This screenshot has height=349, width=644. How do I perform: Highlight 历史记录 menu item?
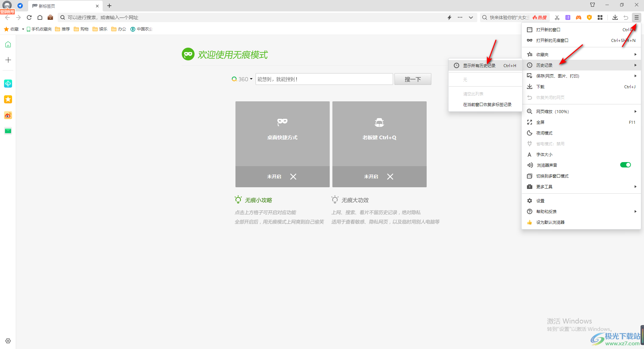[581, 65]
